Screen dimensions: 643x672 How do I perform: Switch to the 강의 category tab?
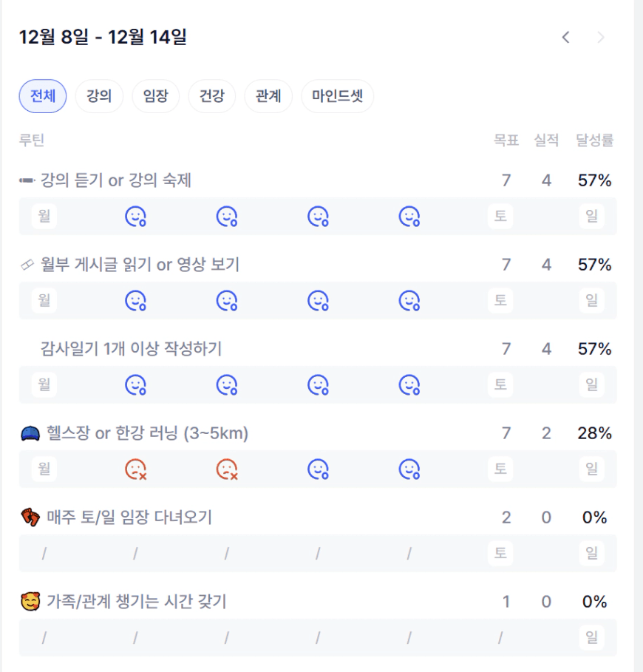pos(99,97)
